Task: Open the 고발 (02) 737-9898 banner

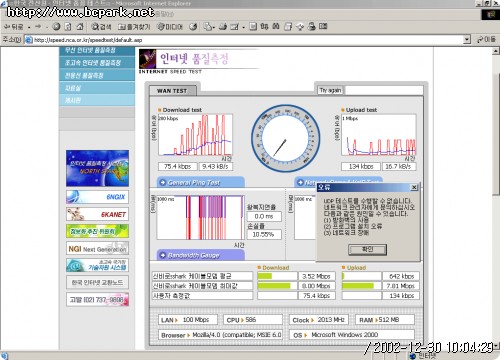Action: click(x=97, y=300)
